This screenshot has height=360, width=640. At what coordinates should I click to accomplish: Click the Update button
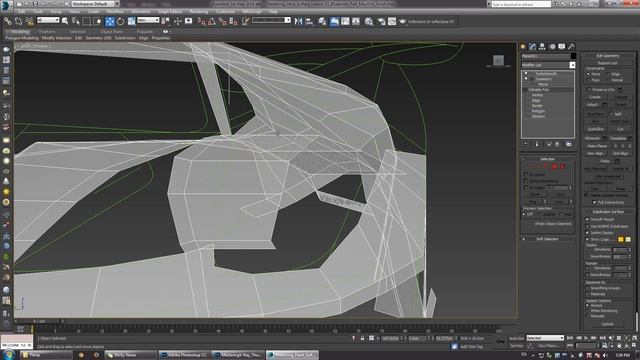click(608, 324)
